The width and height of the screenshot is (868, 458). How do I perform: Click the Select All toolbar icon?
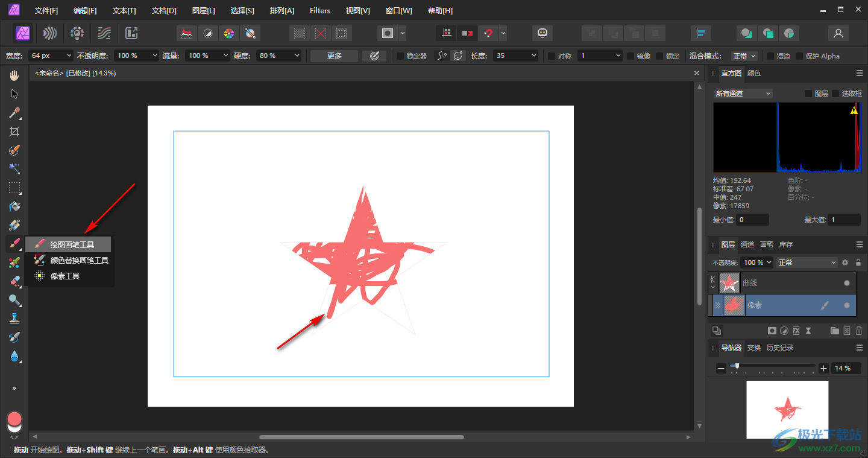coord(300,33)
